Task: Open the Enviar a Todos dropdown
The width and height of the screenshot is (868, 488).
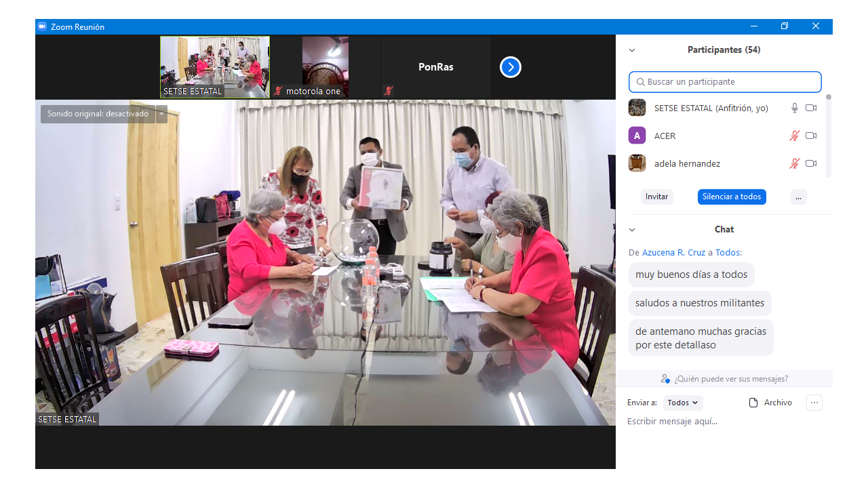Action: coord(683,403)
